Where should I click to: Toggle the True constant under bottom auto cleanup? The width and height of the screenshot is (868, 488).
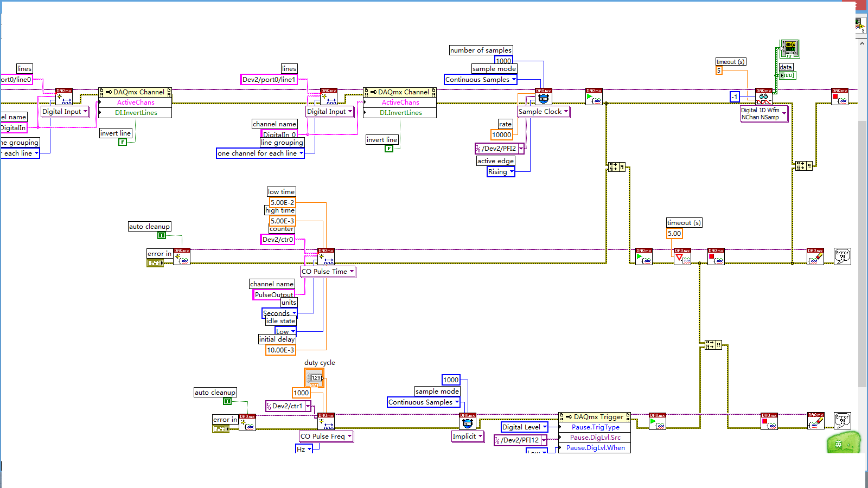point(227,401)
